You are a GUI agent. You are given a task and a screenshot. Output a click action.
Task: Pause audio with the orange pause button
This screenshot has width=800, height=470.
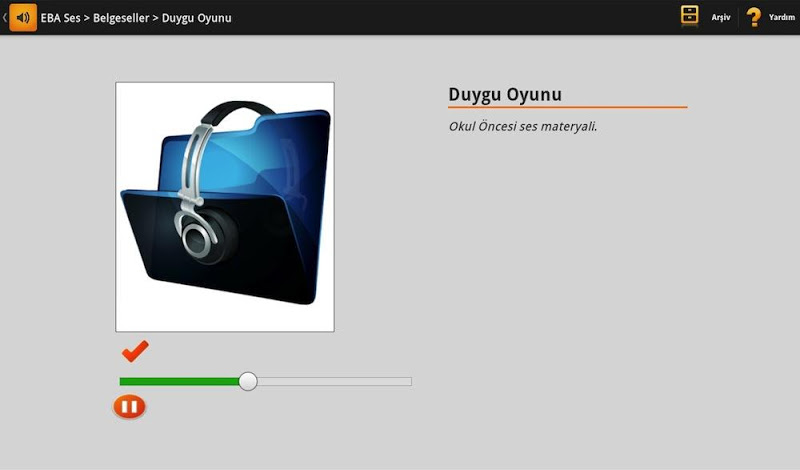129,407
